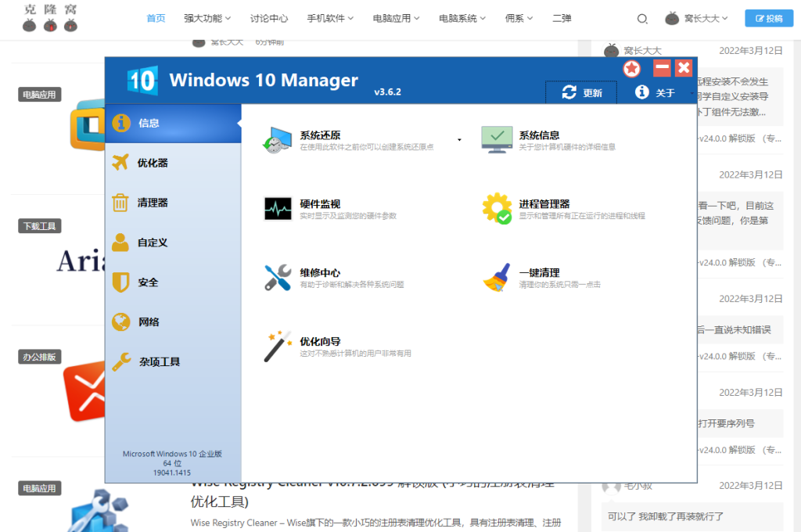Click the website search magnifier icon
The image size is (801, 532).
coord(642,19)
